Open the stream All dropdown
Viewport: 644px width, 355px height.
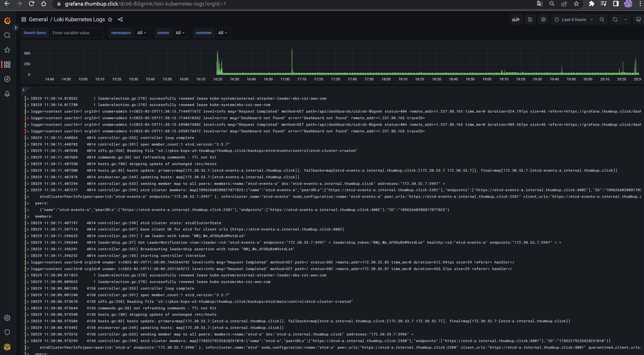[180, 33]
